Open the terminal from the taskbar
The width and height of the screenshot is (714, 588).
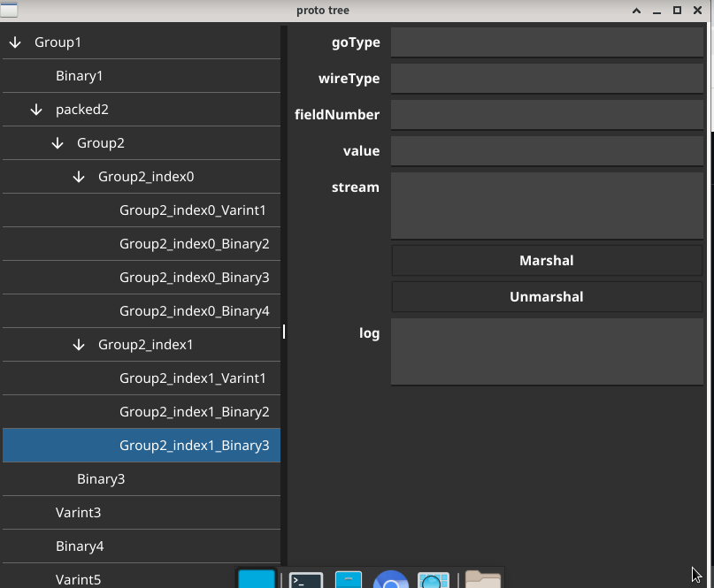pyautogui.click(x=304, y=579)
